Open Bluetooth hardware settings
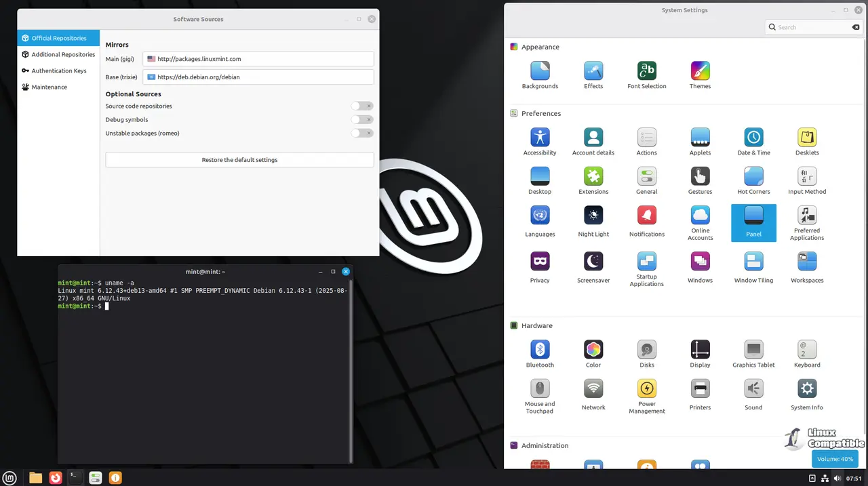Screen dimensions: 868x486 click(540, 350)
